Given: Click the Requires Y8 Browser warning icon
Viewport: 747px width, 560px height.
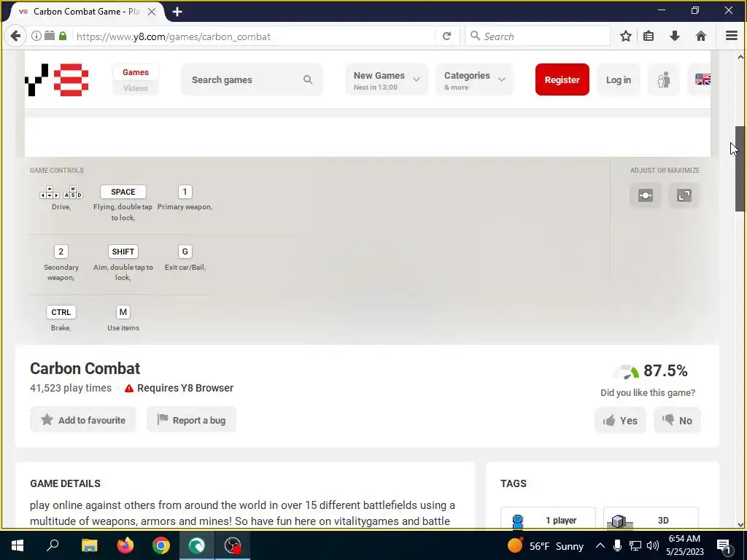Looking at the screenshot, I should [128, 388].
